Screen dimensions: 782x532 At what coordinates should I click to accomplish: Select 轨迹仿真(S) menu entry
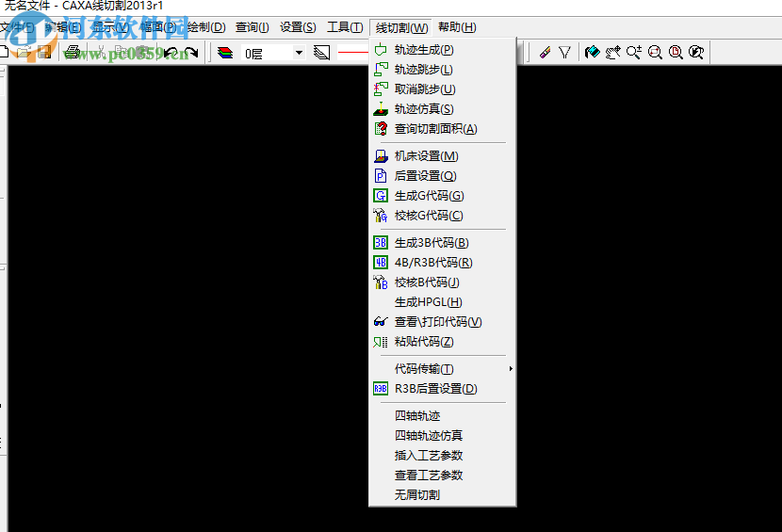pyautogui.click(x=443, y=109)
